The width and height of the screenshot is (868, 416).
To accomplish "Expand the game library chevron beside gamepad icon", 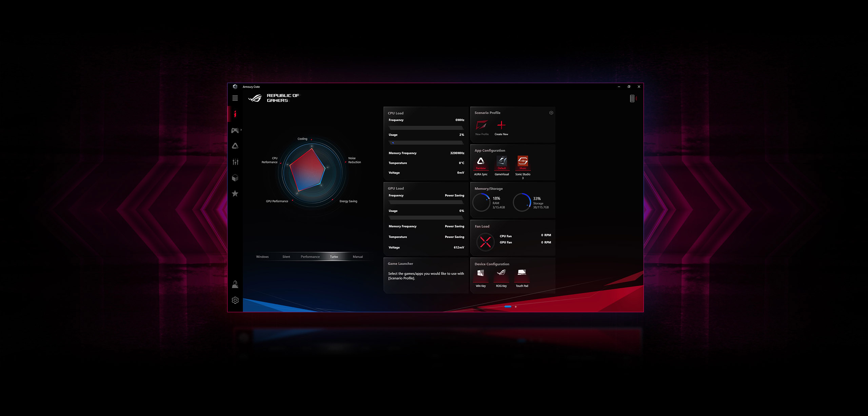I will coord(241,130).
